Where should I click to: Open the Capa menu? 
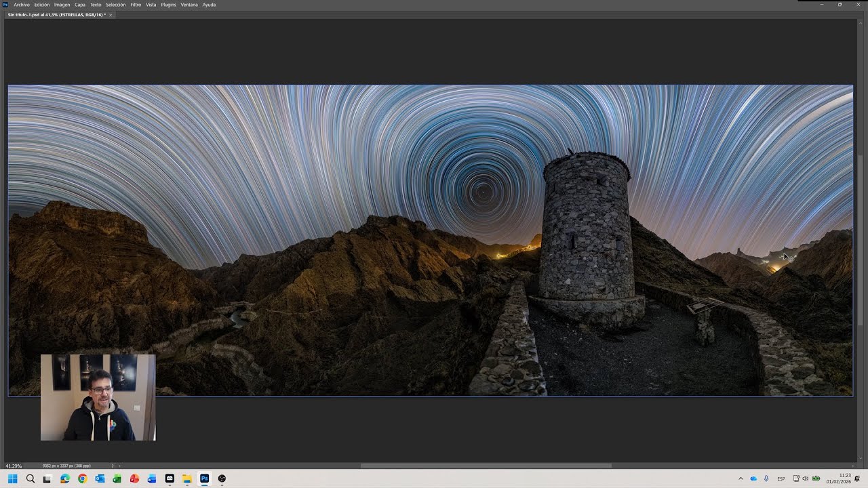pyautogui.click(x=80, y=5)
